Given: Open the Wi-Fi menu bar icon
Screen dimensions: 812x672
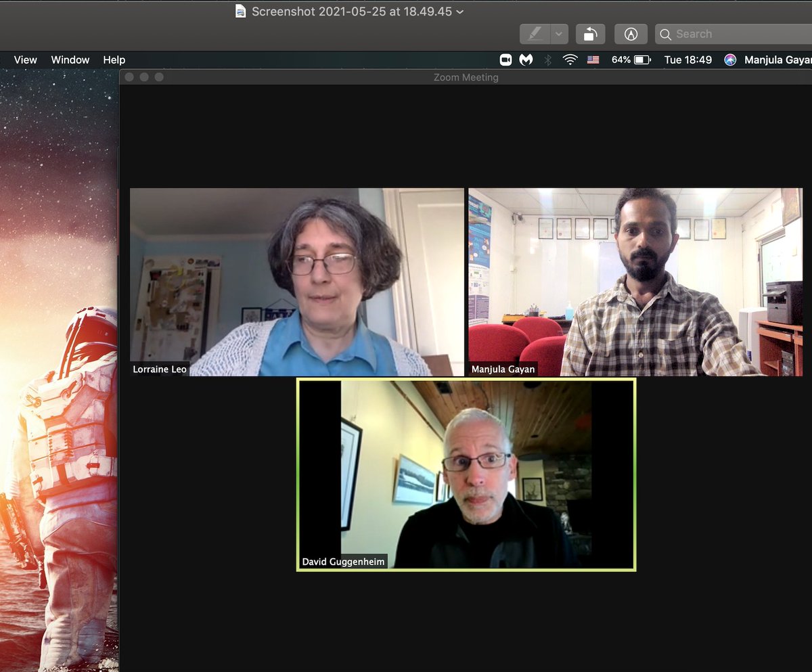Looking at the screenshot, I should tap(570, 60).
